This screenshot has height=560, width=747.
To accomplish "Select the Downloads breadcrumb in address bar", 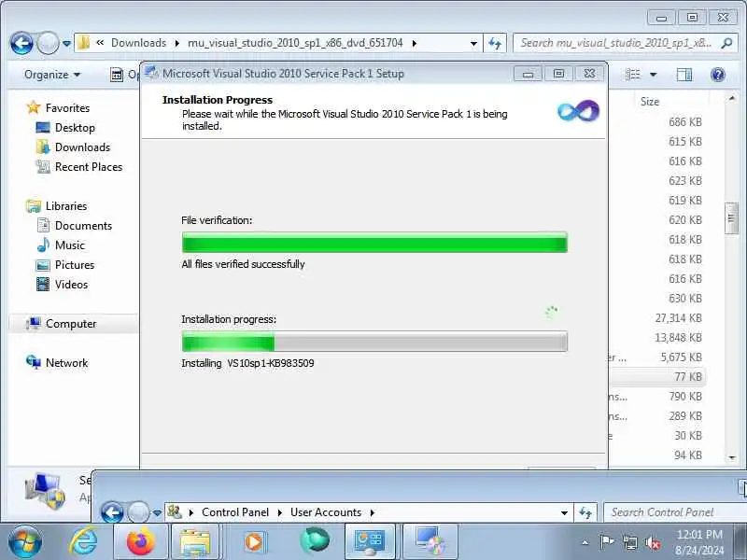I will (x=138, y=43).
